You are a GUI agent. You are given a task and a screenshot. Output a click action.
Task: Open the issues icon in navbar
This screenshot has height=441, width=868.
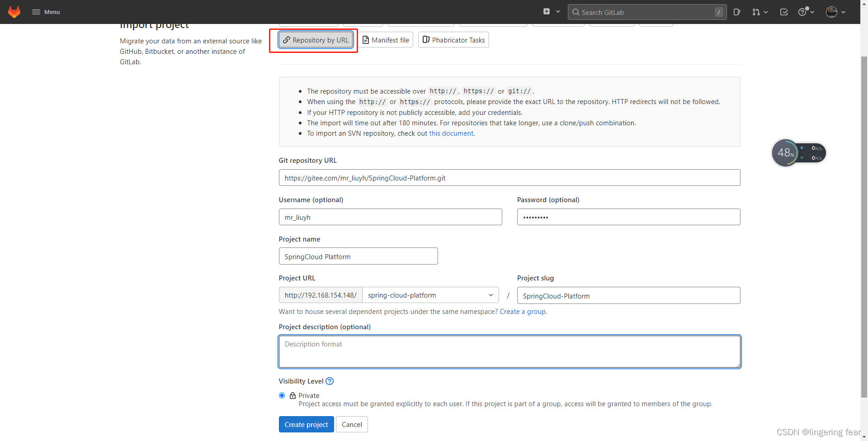tap(737, 12)
